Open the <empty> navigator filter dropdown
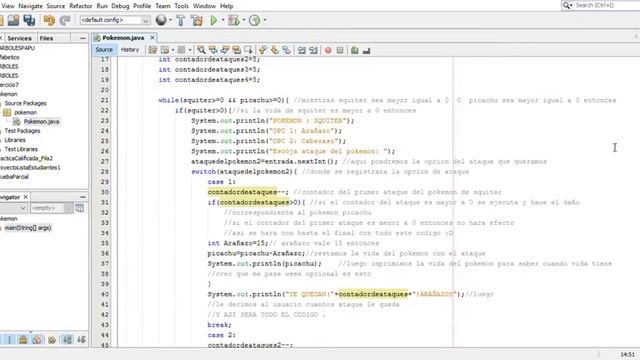 [51, 208]
